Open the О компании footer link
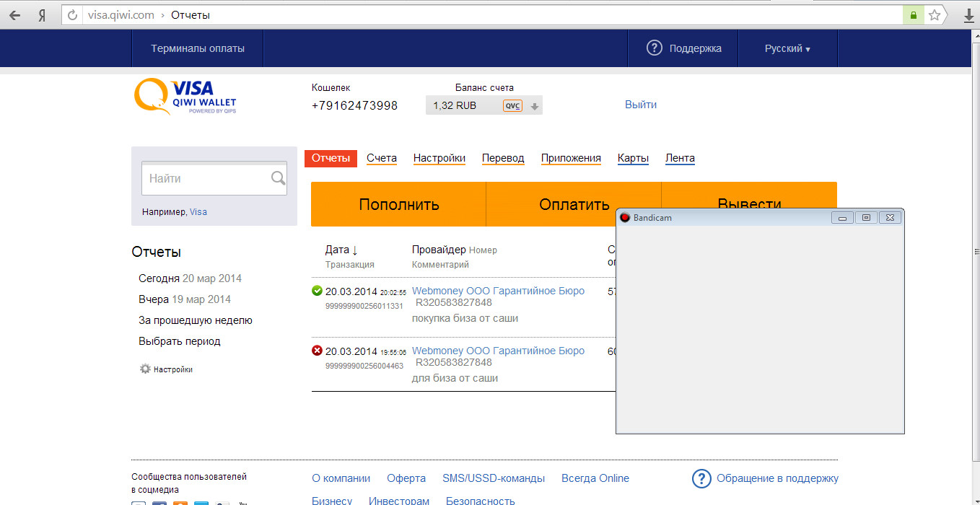 [341, 478]
